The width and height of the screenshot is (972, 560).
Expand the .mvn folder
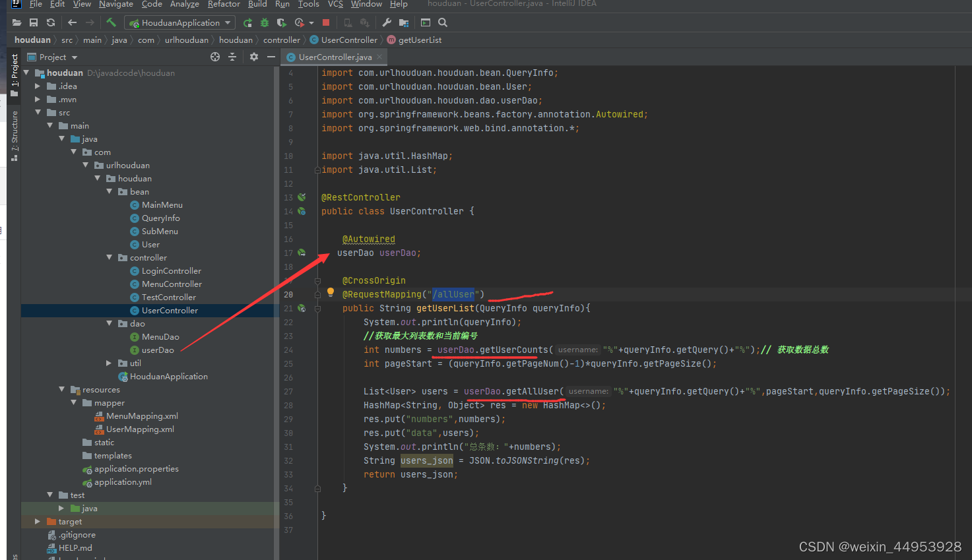point(38,100)
